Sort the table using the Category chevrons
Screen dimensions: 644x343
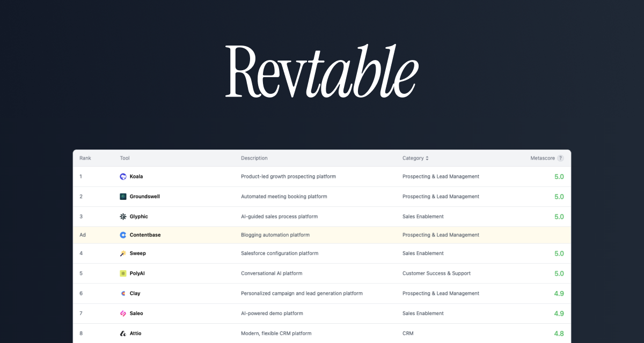pyautogui.click(x=427, y=158)
